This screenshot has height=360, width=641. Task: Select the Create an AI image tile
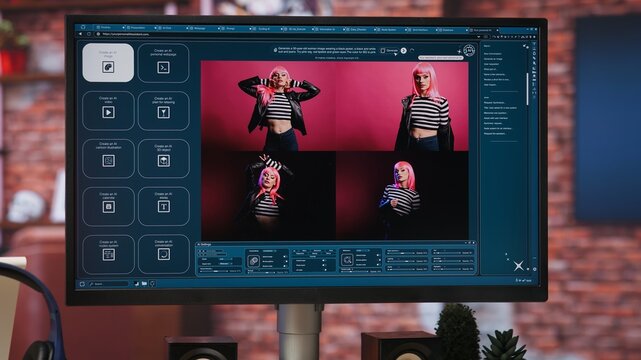[x=108, y=63]
